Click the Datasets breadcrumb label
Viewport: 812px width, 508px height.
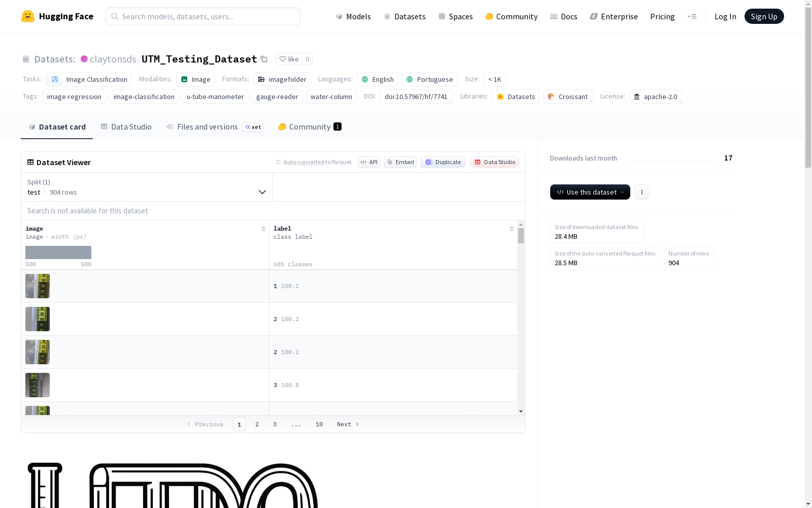(55, 59)
